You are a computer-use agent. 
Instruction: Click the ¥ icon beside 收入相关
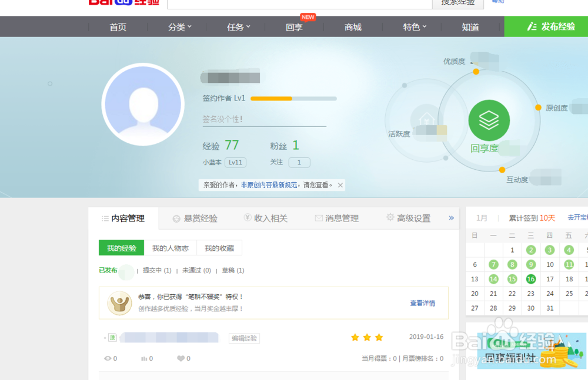pyautogui.click(x=247, y=217)
